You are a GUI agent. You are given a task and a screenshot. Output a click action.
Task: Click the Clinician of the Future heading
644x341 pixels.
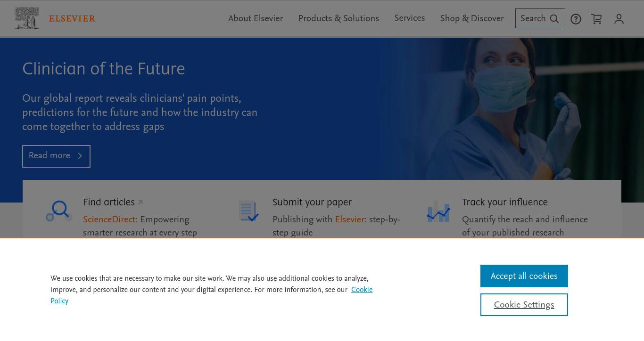point(104,69)
